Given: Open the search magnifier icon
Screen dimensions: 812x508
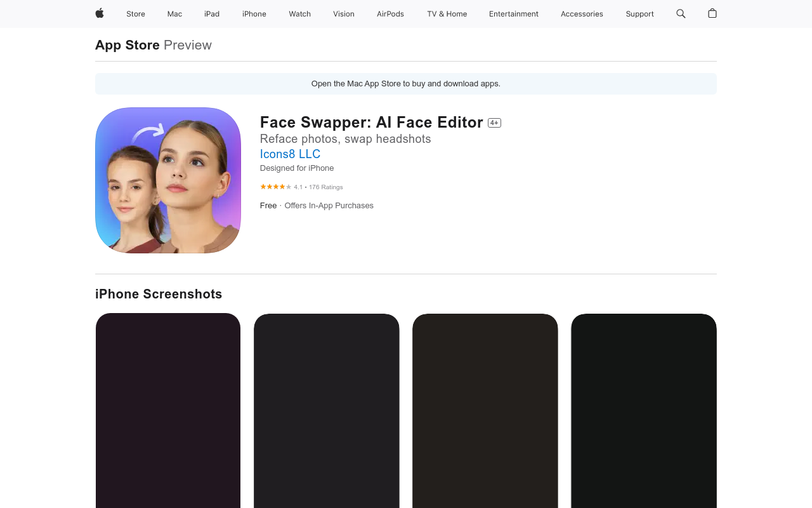Looking at the screenshot, I should pos(681,13).
